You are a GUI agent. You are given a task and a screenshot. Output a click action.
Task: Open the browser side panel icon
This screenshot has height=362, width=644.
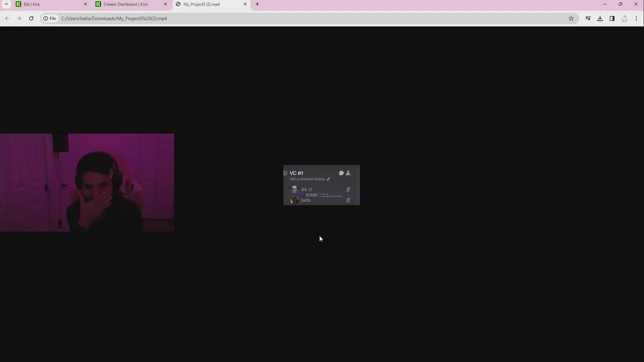[x=612, y=19]
